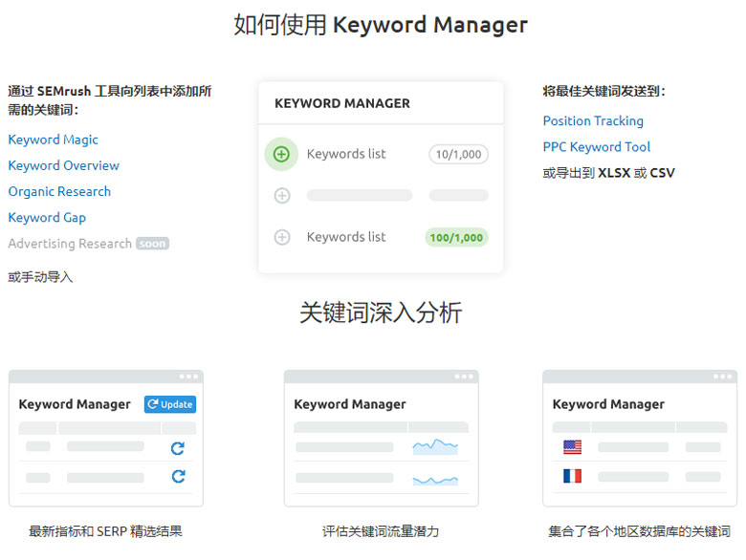Click the Keyword Manager title in the flags card
The width and height of the screenshot is (746, 560).
608,404
